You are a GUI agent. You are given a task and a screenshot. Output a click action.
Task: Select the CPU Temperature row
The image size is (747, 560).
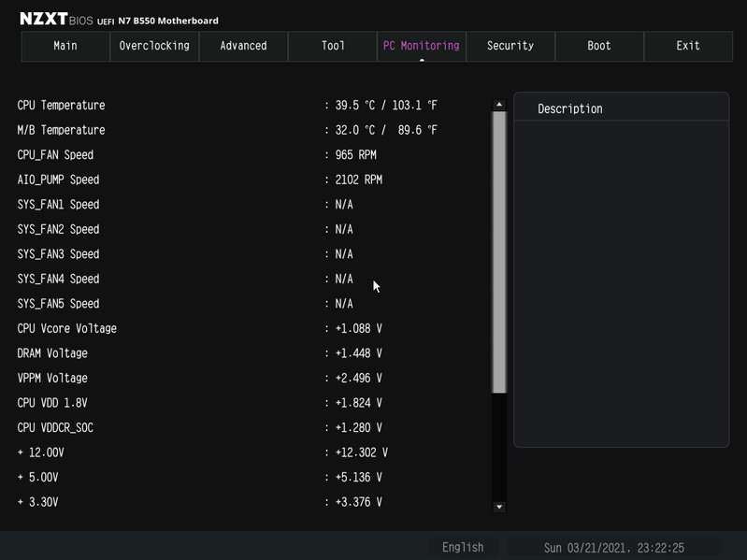(227, 106)
